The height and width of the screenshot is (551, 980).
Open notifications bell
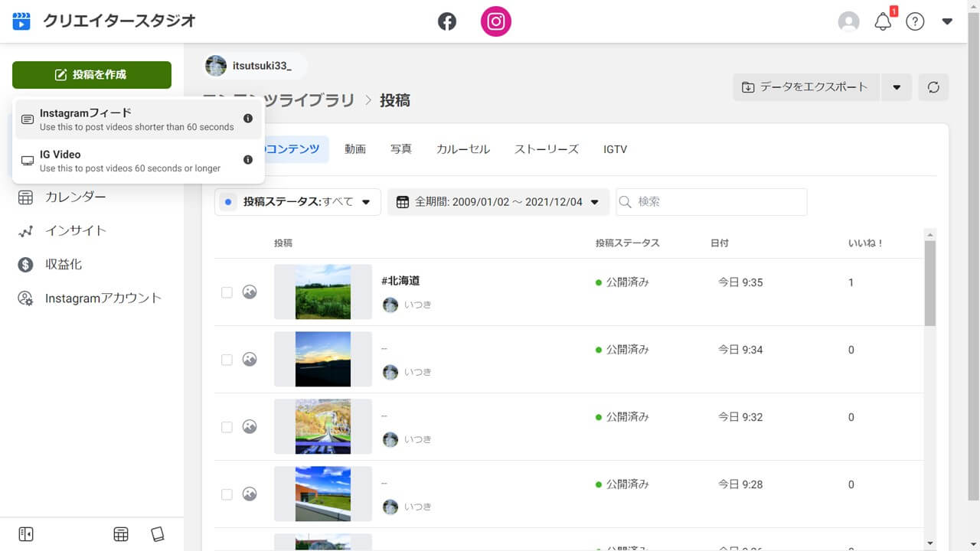883,21
